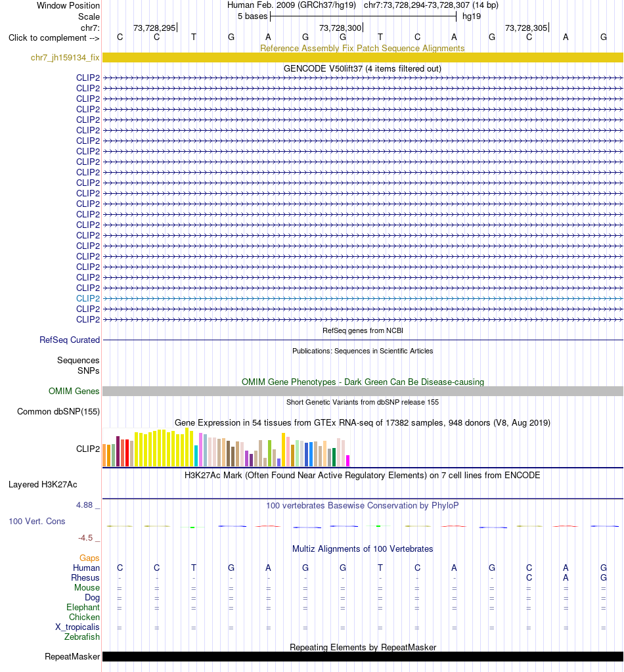The width and height of the screenshot is (624, 672).
Task: Click the 'SNPs' track label
Action: coord(88,370)
